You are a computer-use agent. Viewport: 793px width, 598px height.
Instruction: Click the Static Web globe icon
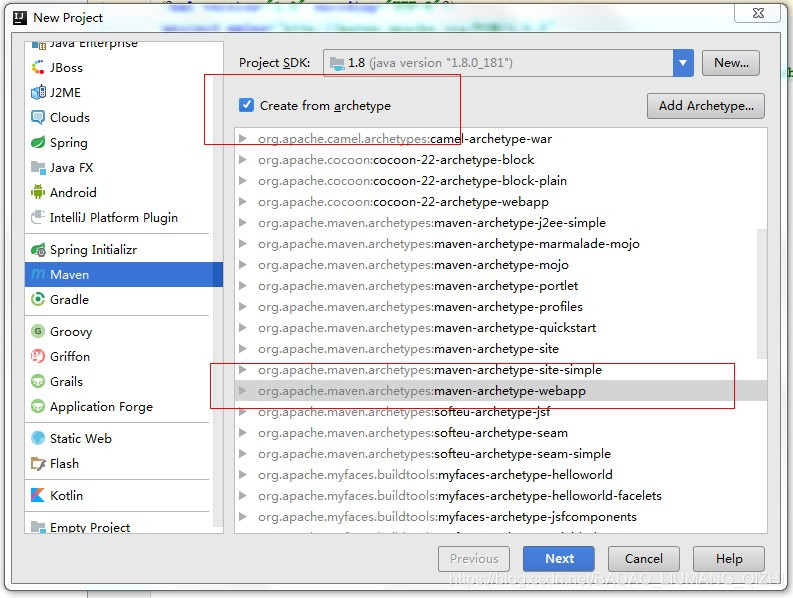38,438
